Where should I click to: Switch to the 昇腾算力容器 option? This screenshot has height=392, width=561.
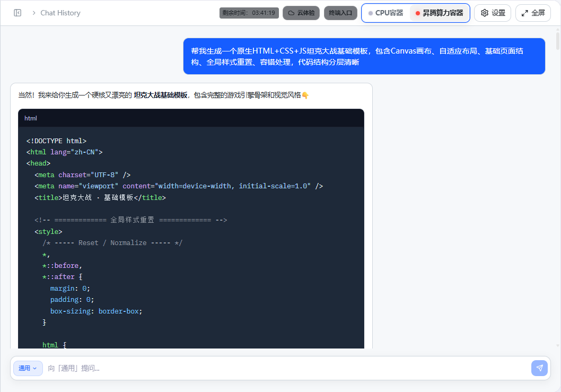point(440,13)
